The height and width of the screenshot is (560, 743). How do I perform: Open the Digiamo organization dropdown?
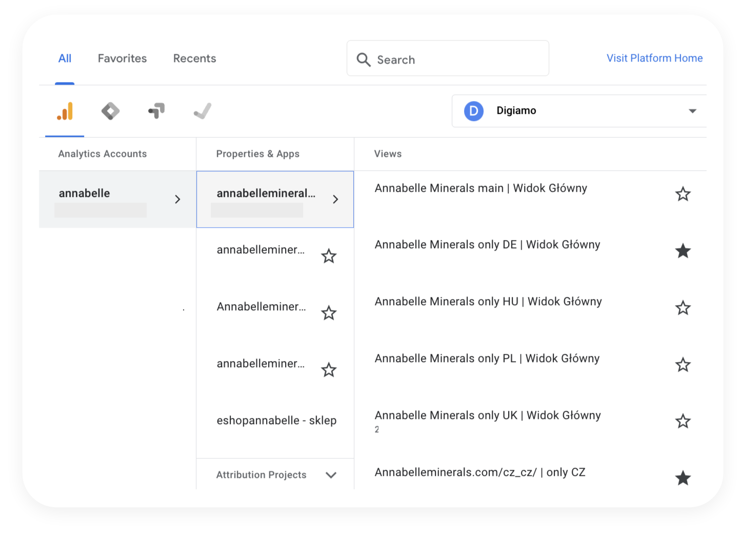pos(692,111)
